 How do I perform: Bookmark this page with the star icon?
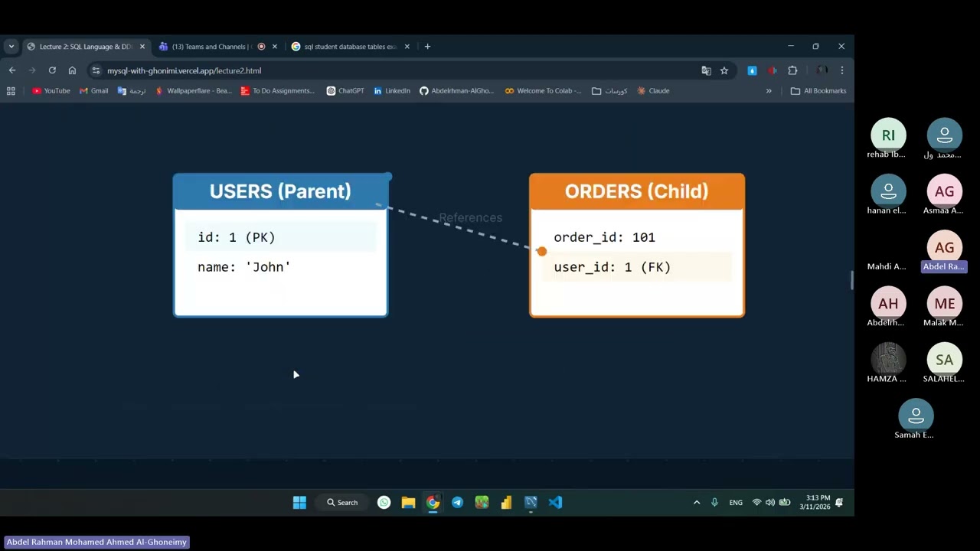click(x=724, y=70)
